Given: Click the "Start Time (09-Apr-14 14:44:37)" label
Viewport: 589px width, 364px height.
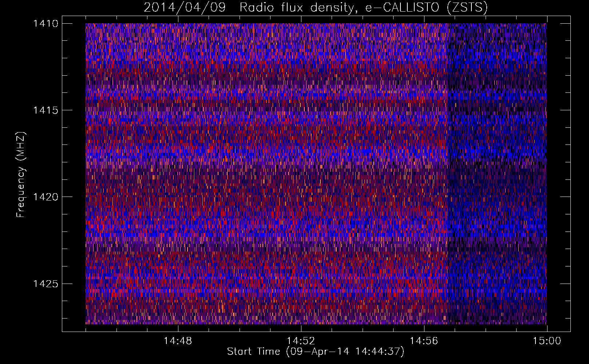Looking at the screenshot, I should pos(316,352).
